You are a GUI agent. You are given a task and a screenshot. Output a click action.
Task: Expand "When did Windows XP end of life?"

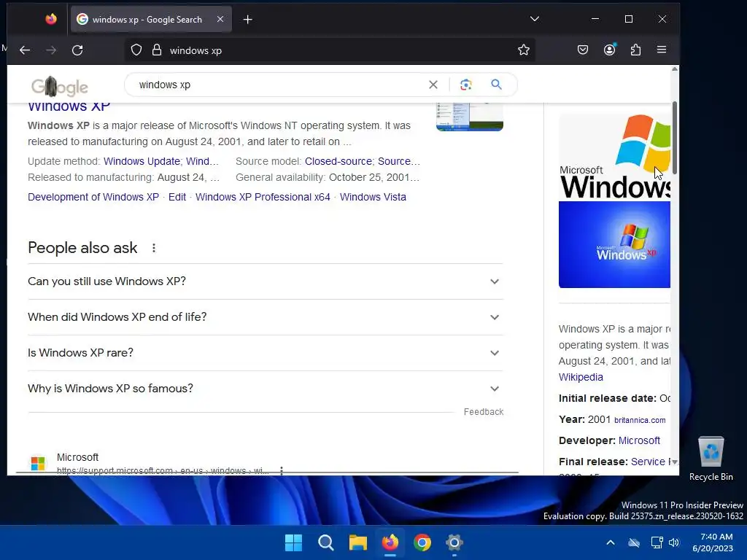266,317
